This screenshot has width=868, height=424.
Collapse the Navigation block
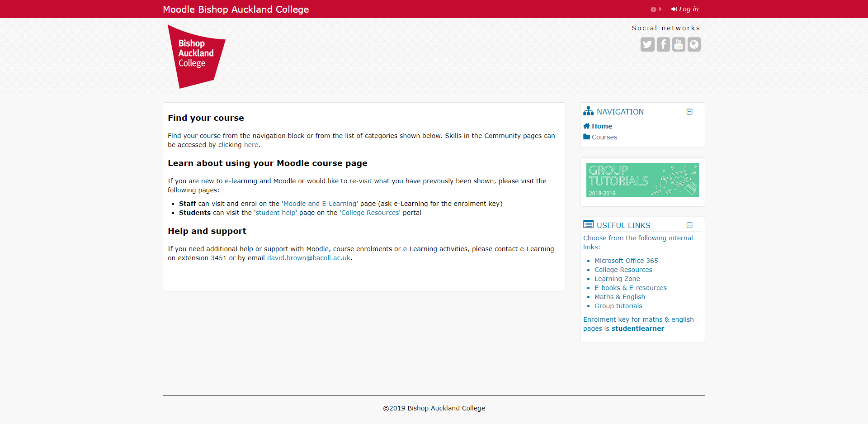click(x=689, y=112)
